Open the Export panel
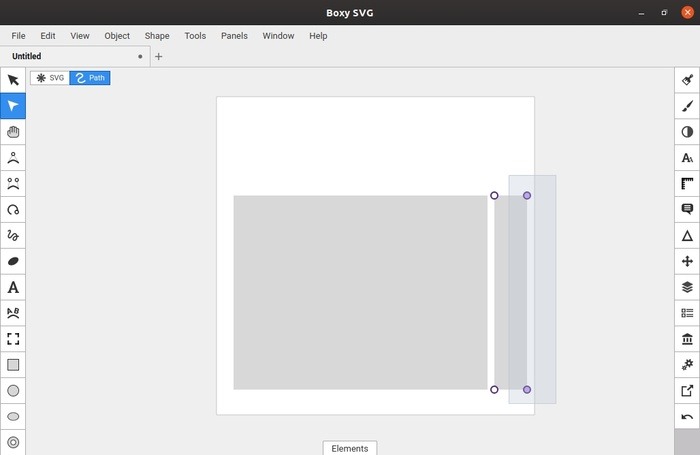The height and width of the screenshot is (455, 700). coord(687,391)
